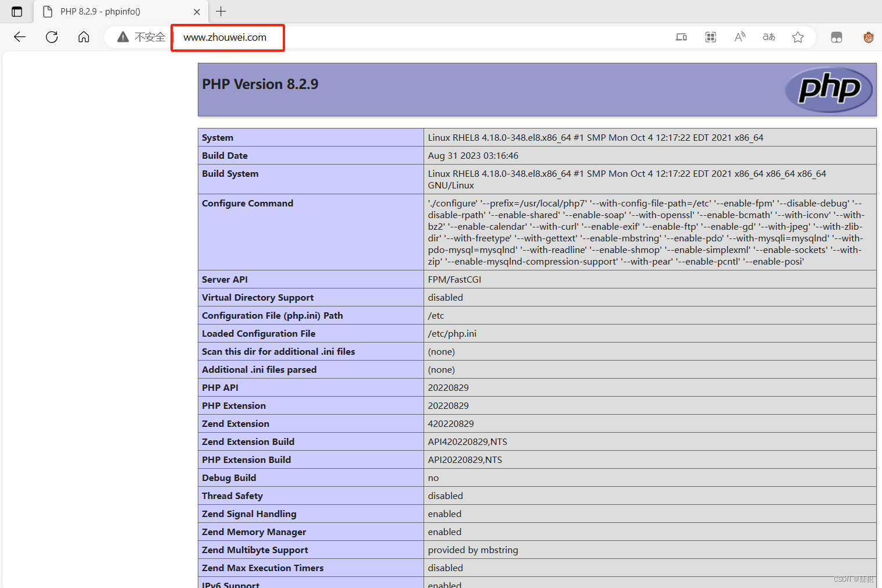Select the System value Linux RHEL8 text

[x=596, y=138]
